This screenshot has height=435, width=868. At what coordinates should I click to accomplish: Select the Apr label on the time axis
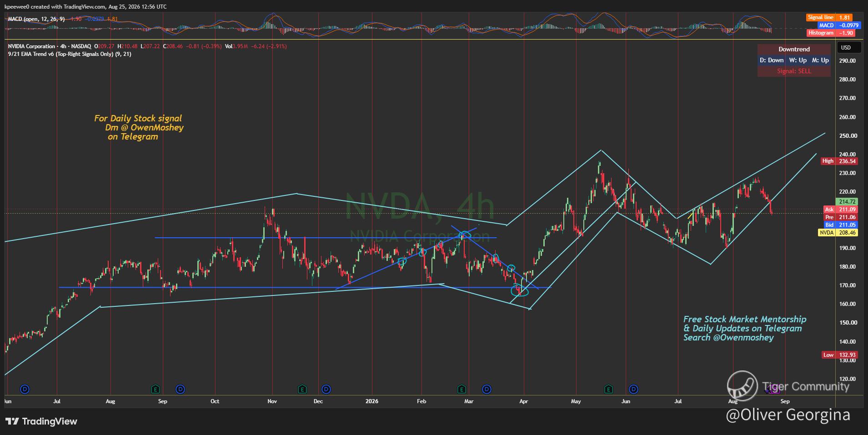pyautogui.click(x=524, y=401)
